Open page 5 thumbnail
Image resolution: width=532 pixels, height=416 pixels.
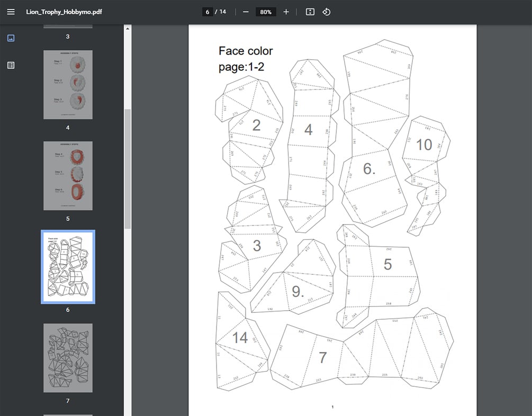click(x=68, y=176)
